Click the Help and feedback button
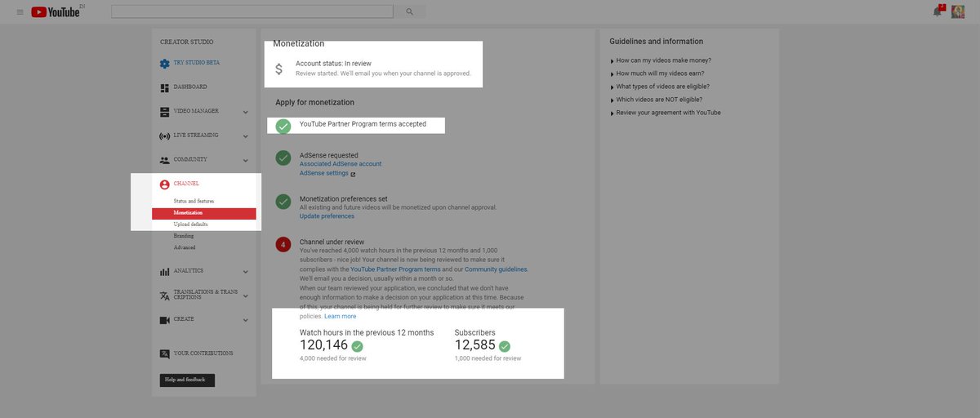This screenshot has height=418, width=980. [x=187, y=380]
